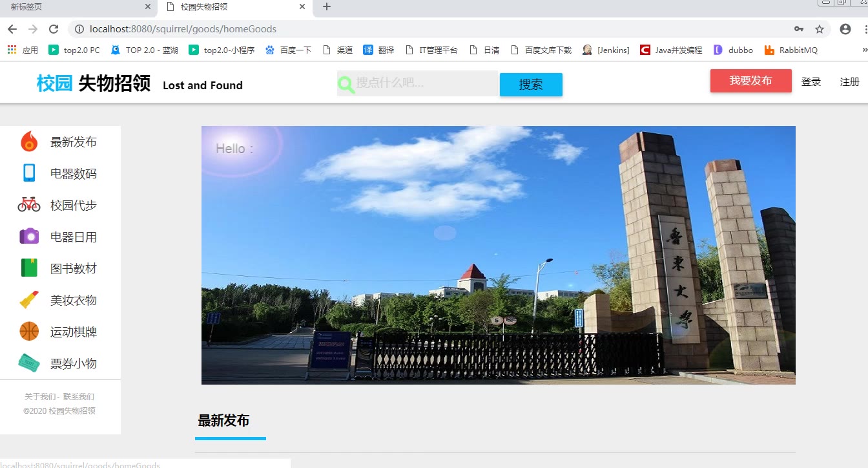Click the blue 搜索 button
868x468 pixels.
point(531,85)
